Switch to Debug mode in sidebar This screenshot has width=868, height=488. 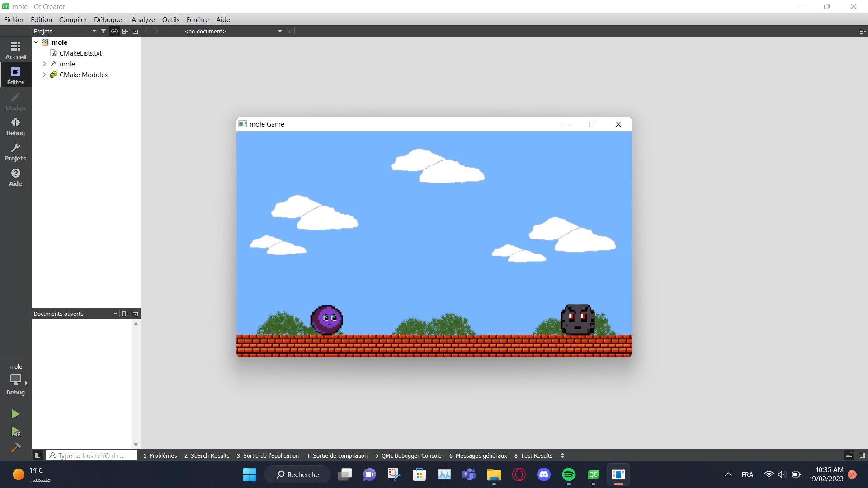point(16,127)
